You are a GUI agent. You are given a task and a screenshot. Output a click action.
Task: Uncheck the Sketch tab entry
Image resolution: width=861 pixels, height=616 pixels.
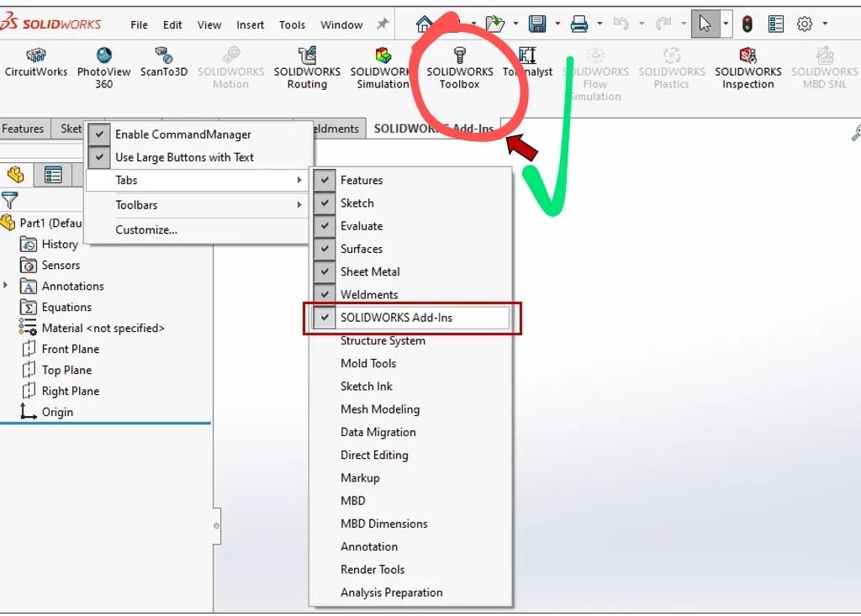tap(325, 203)
